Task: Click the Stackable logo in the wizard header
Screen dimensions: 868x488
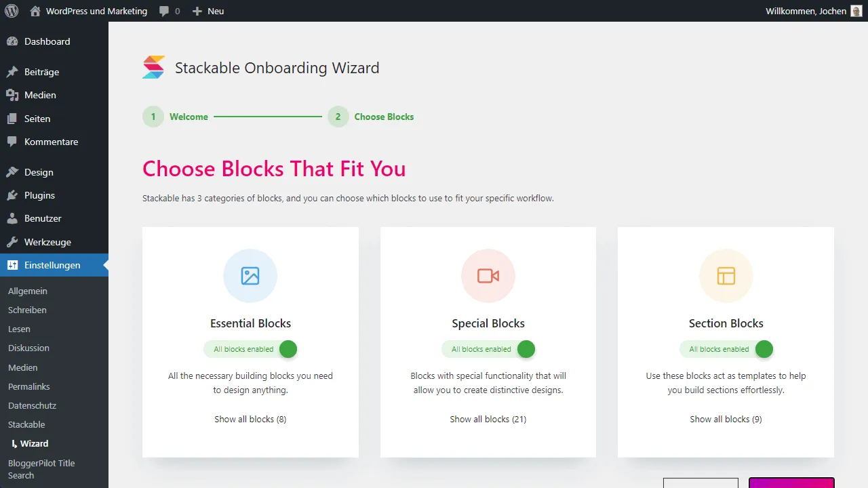Action: point(153,68)
